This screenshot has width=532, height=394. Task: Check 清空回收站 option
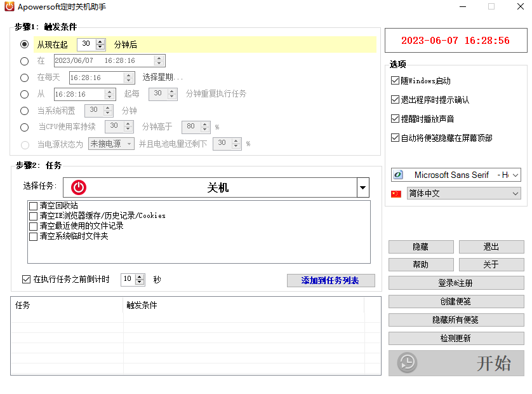33,206
